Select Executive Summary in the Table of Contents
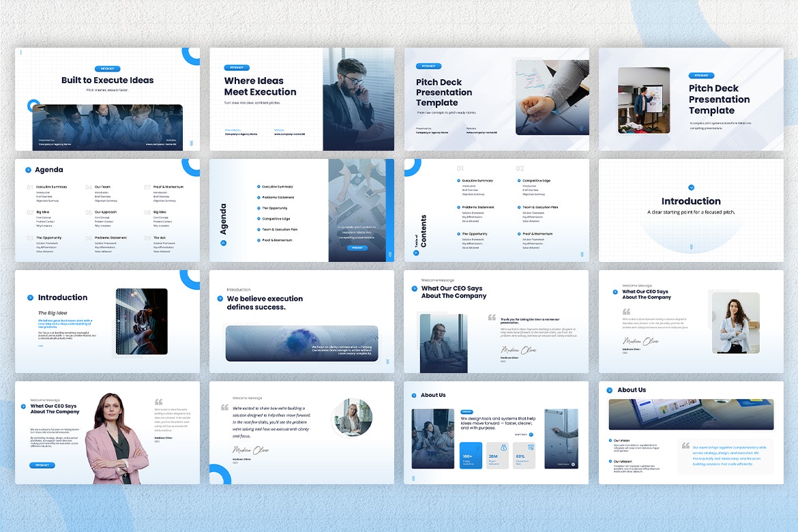The width and height of the screenshot is (798, 532). coord(477,181)
